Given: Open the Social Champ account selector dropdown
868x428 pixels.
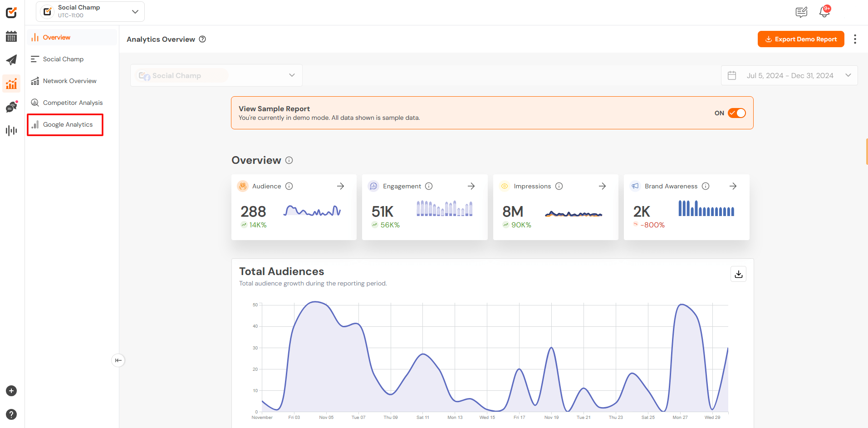Looking at the screenshot, I should coord(216,75).
